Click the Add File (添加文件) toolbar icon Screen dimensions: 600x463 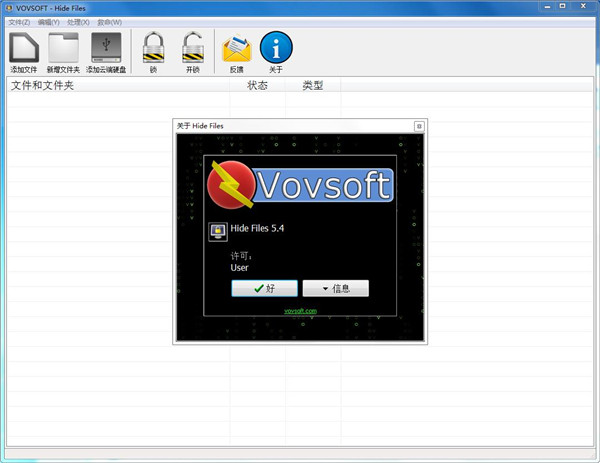coord(24,48)
